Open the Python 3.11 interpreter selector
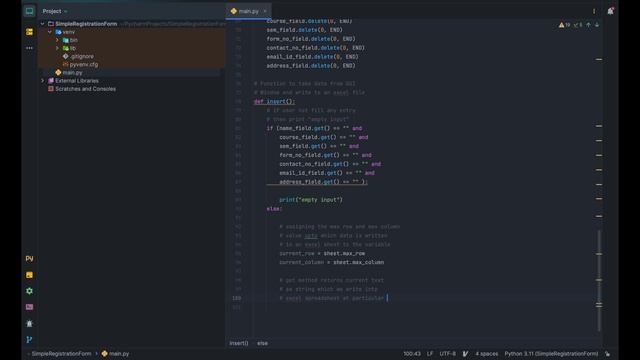 pos(551,353)
